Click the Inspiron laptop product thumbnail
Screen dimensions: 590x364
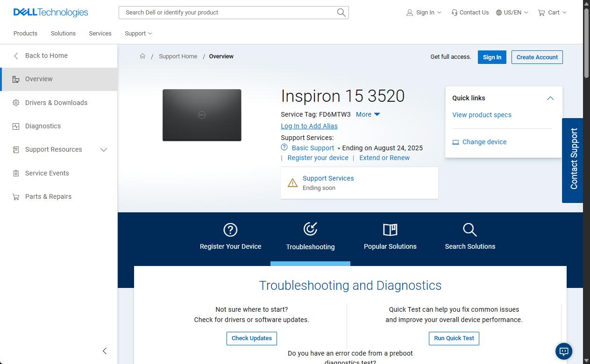(x=202, y=115)
